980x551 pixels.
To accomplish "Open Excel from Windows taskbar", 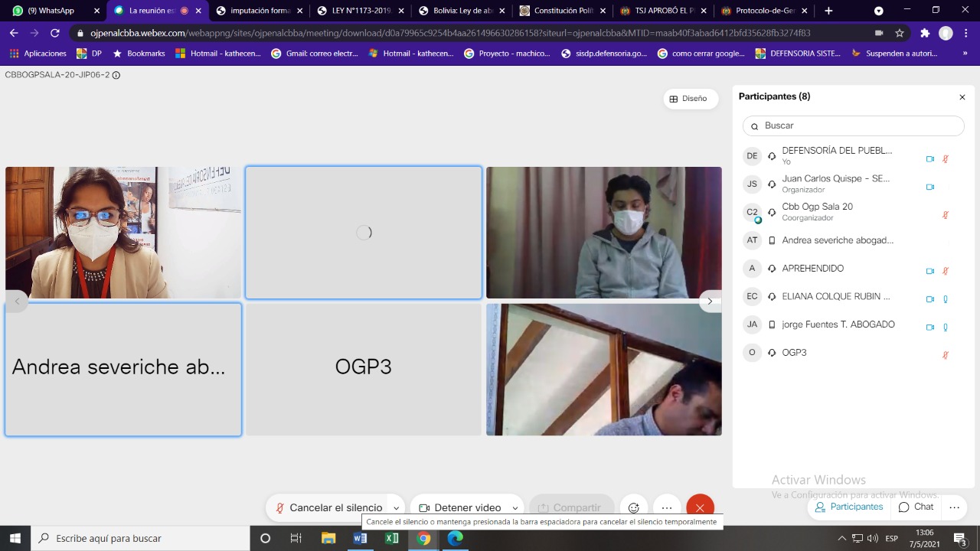I will point(391,538).
